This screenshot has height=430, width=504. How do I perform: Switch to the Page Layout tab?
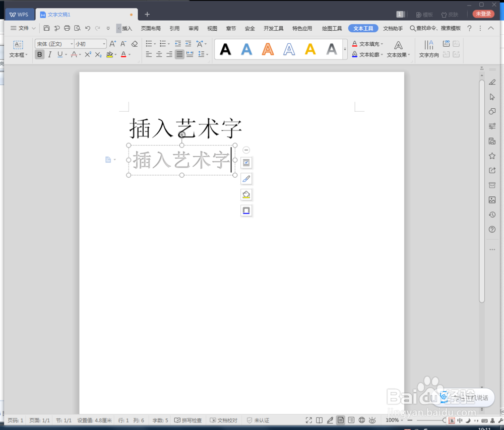click(151, 28)
